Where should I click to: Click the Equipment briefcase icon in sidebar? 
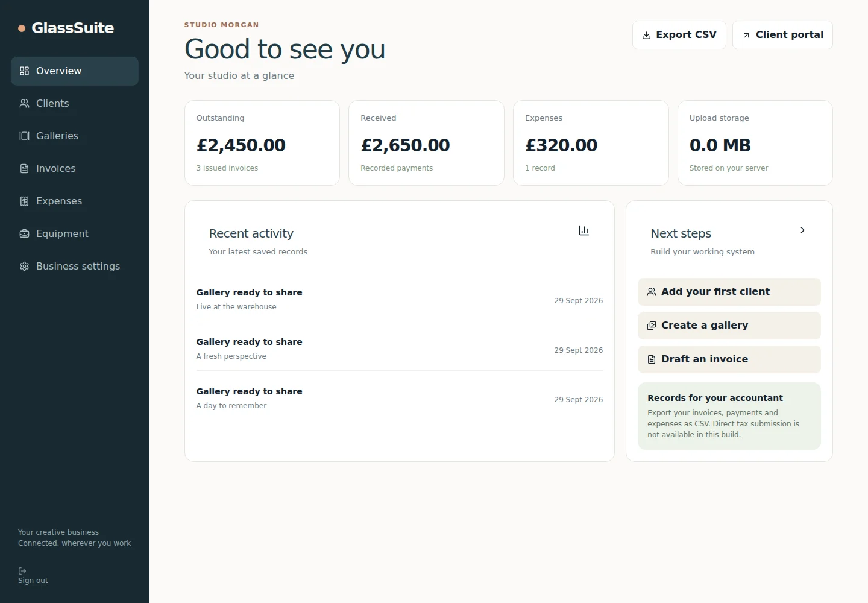(24, 234)
